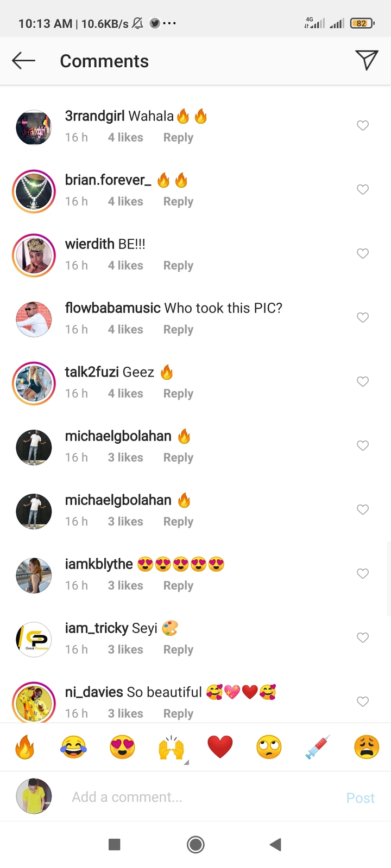This screenshot has width=391, height=868.
Task: Go back using the top-left arrow
Action: (x=23, y=61)
